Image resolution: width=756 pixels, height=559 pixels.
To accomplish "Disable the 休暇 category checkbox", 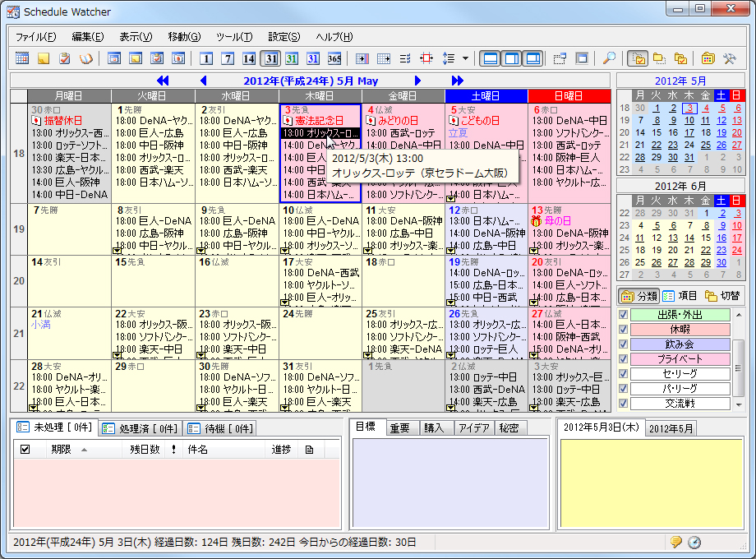I will pyautogui.click(x=623, y=330).
